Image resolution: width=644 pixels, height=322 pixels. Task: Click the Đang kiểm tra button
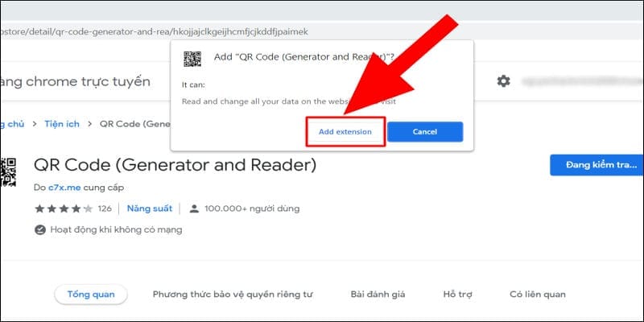click(597, 165)
